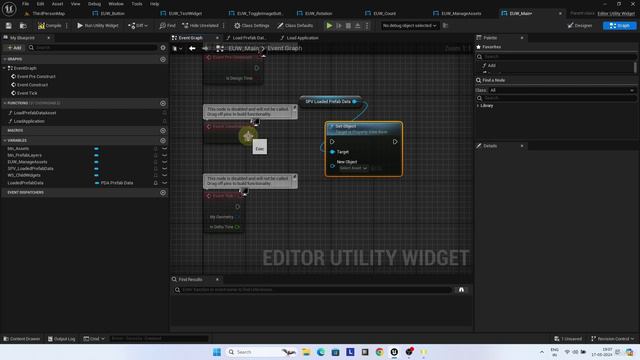Open My Blueprint settings gear
The height and width of the screenshot is (360, 640).
[x=163, y=48]
